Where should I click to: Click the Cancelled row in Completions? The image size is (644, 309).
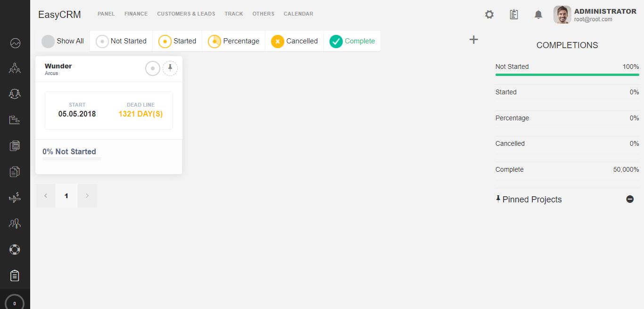click(567, 143)
